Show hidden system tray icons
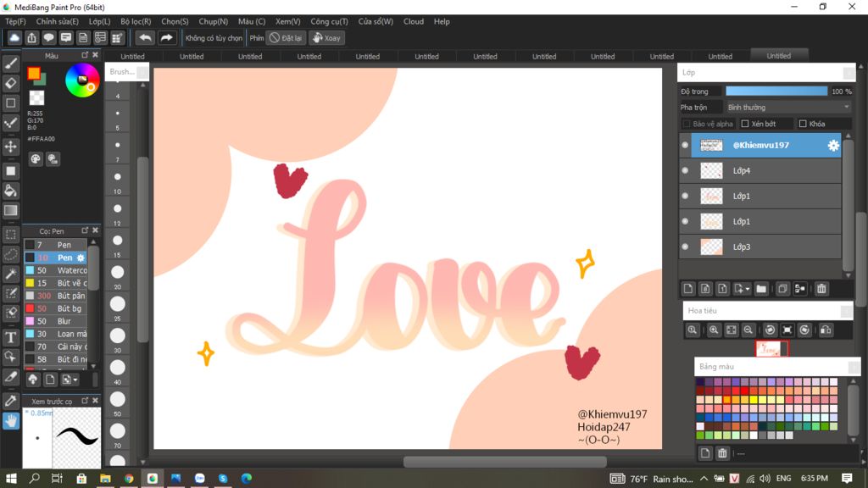The height and width of the screenshot is (488, 868). point(704,479)
